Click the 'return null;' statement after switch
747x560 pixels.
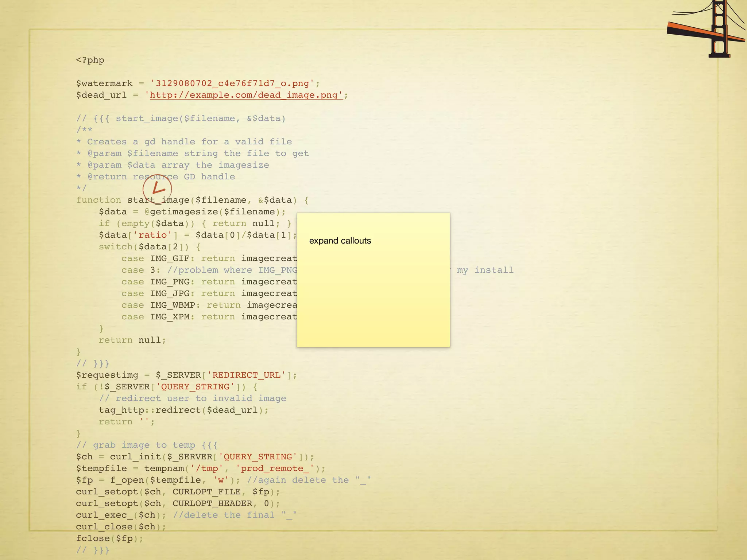click(x=132, y=340)
